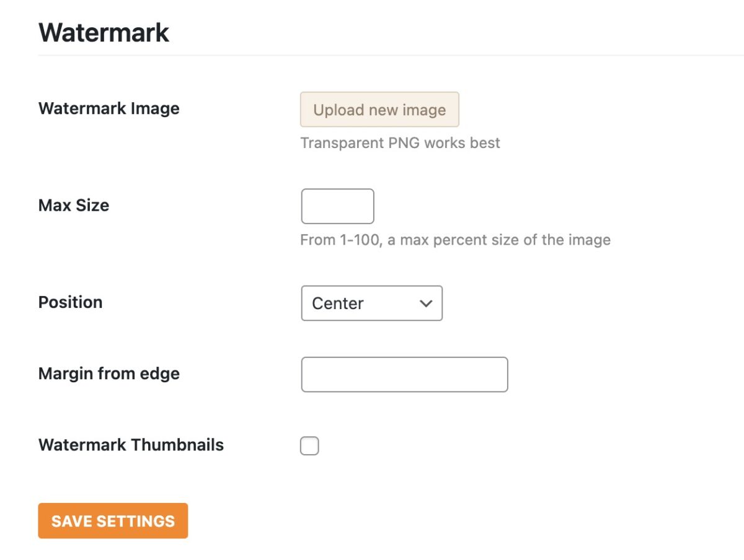Click the Save Settings button

pos(113,521)
